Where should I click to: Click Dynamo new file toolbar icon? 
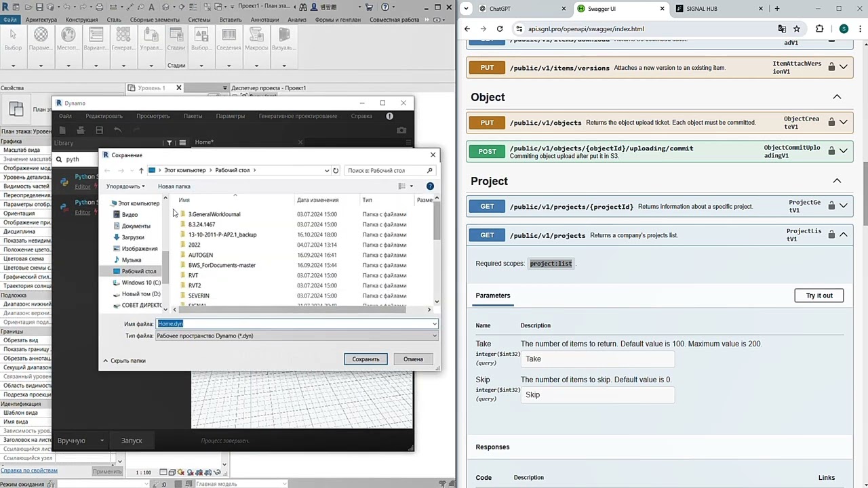coord(62,130)
